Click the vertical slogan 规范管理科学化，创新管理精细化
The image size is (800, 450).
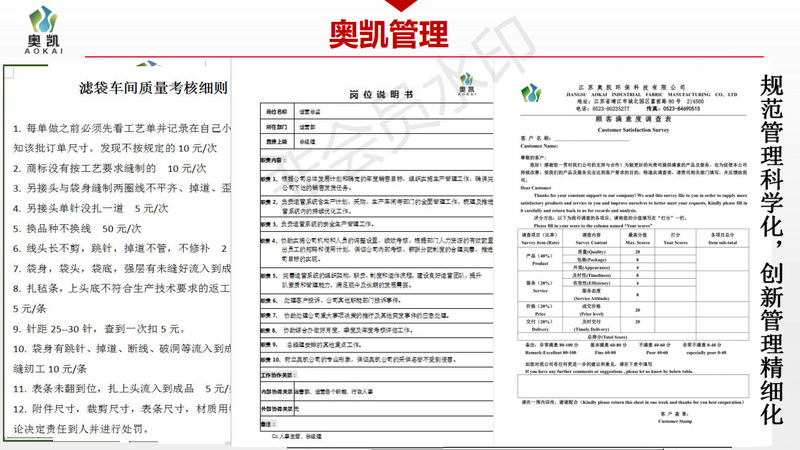click(x=772, y=249)
